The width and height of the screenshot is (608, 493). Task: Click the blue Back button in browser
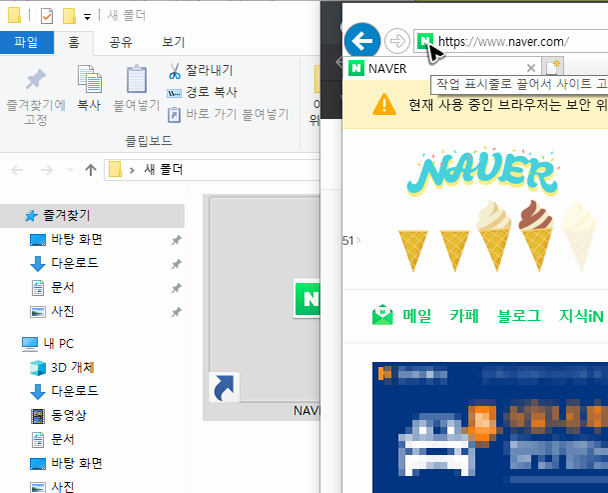(x=362, y=41)
